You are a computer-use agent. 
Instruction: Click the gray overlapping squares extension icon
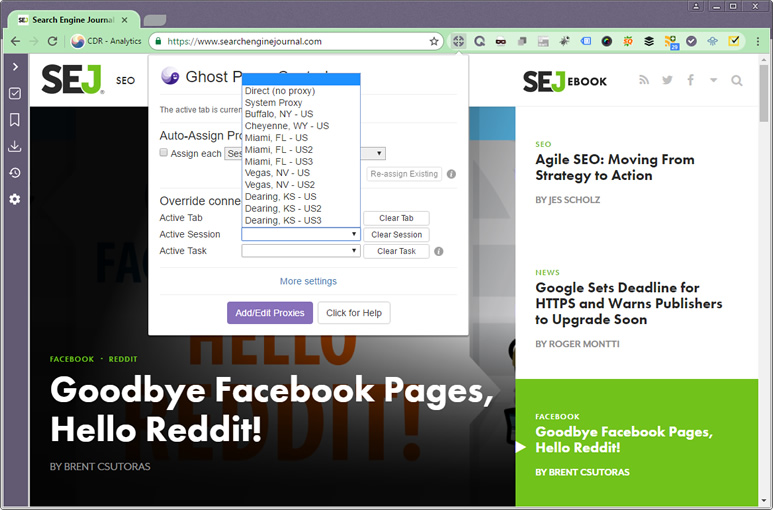[522, 41]
